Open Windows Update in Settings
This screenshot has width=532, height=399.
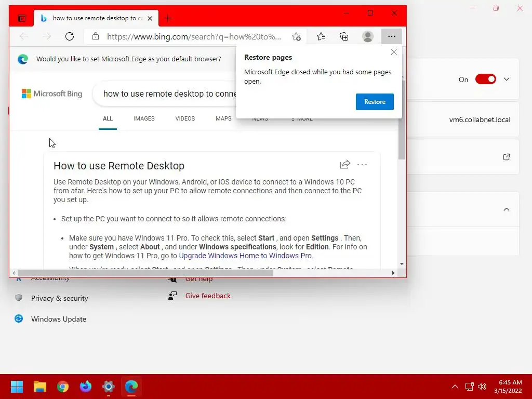(58, 319)
